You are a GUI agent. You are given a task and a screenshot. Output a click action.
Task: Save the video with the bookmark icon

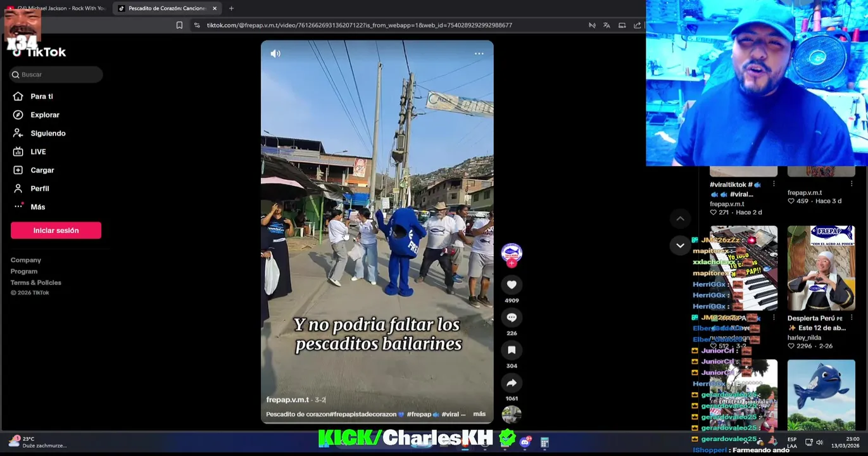coord(512,350)
